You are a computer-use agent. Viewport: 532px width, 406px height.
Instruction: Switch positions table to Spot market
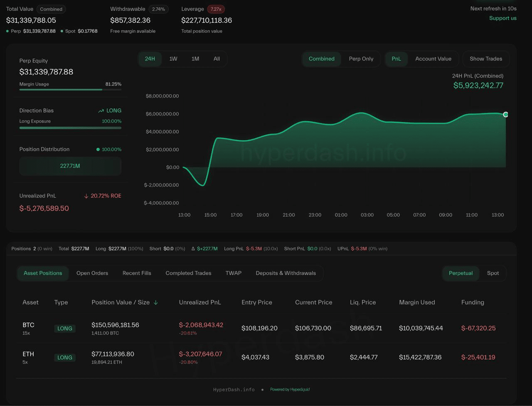click(x=493, y=273)
